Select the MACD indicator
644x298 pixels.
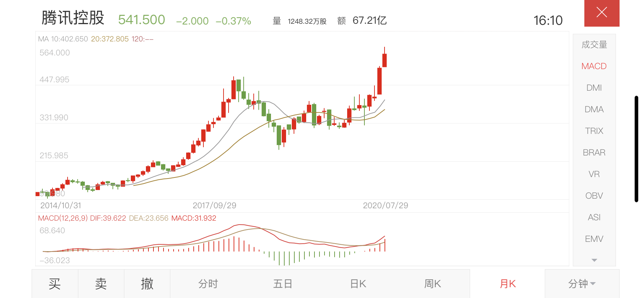tap(594, 66)
